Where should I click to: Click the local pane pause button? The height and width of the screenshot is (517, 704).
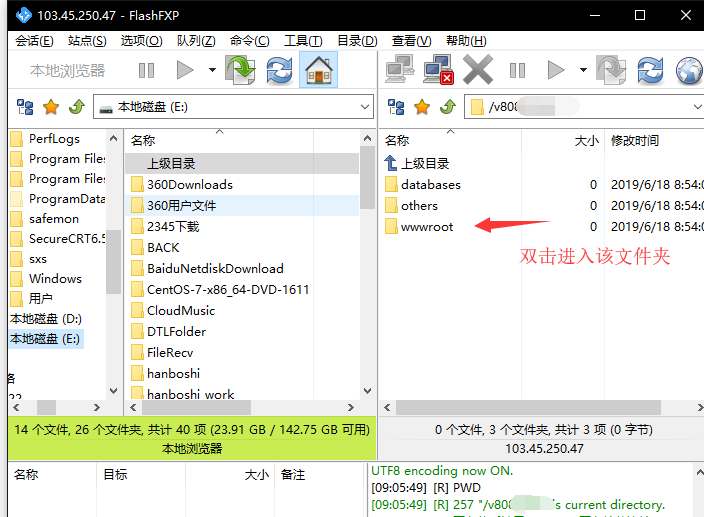[x=146, y=70]
